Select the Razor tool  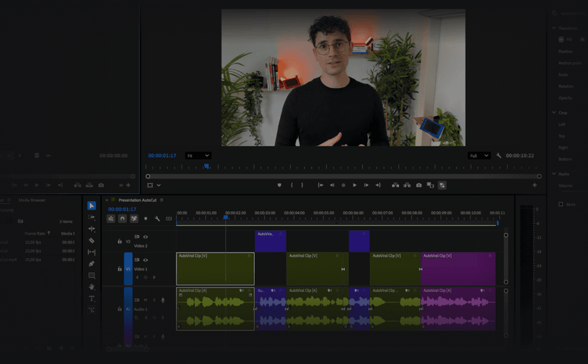pyautogui.click(x=92, y=240)
